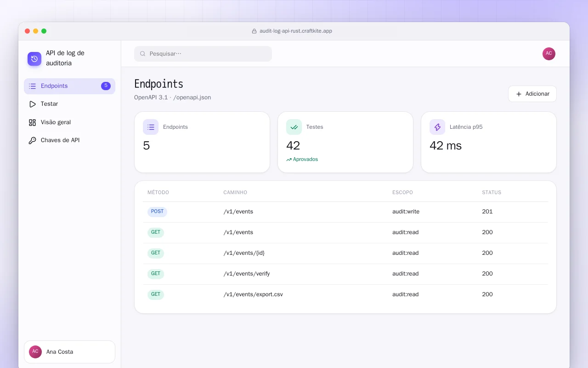Click the Endpoints list icon in sidebar

pos(32,86)
